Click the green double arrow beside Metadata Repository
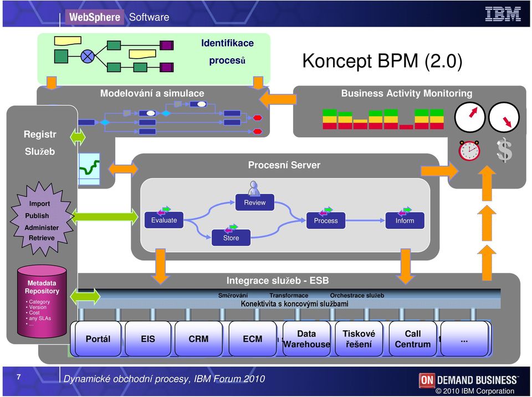The width and height of the screenshot is (532, 397). pos(85,297)
